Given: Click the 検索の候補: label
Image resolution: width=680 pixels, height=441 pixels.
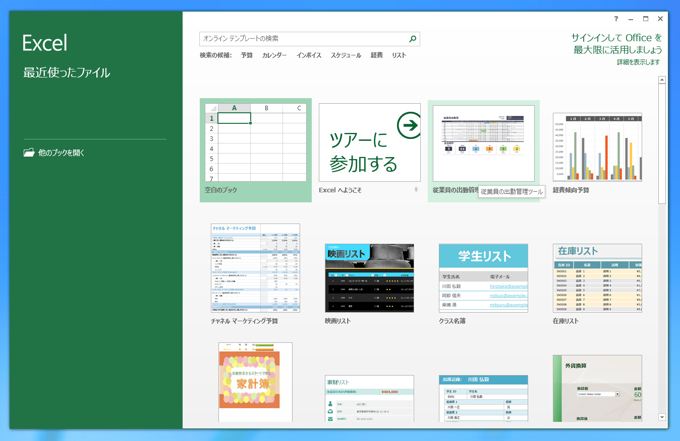Looking at the screenshot, I should pos(216,55).
